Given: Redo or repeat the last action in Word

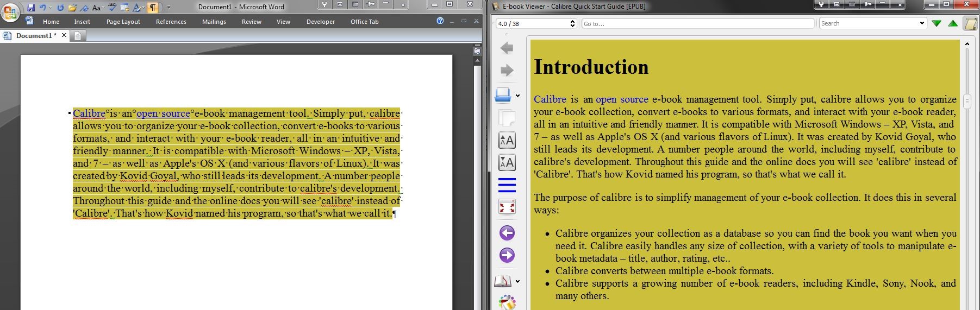Looking at the screenshot, I should pyautogui.click(x=60, y=8).
